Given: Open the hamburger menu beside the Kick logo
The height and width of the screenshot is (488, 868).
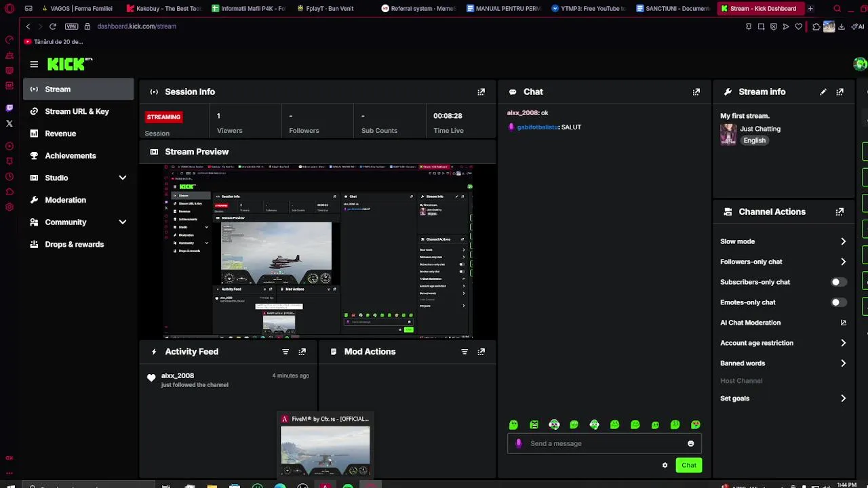Looking at the screenshot, I should pos(34,64).
